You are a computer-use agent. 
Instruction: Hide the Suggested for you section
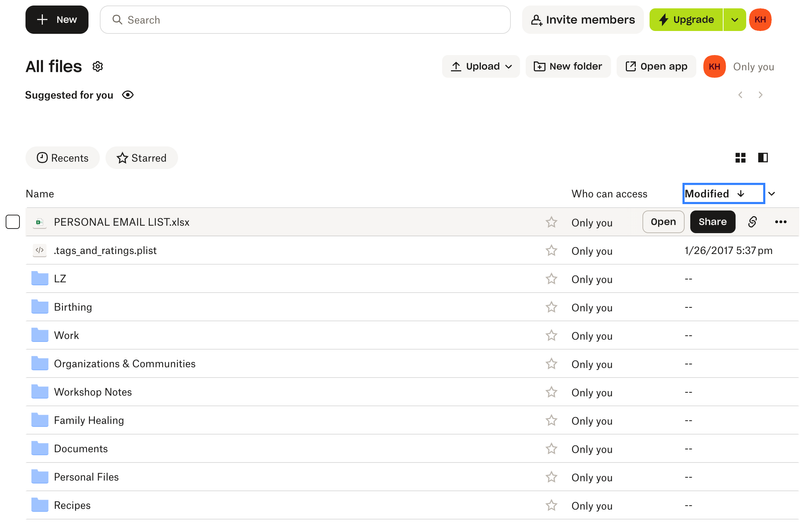[128, 95]
